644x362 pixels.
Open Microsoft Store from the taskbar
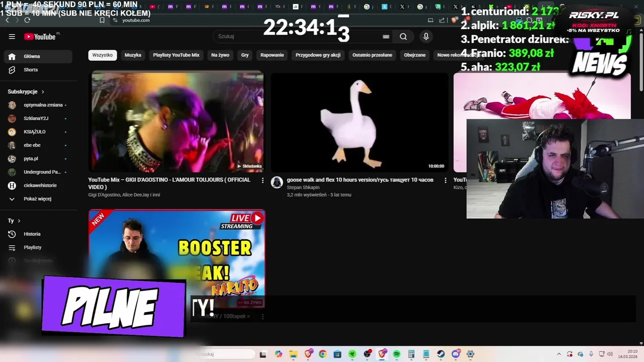[337, 354]
